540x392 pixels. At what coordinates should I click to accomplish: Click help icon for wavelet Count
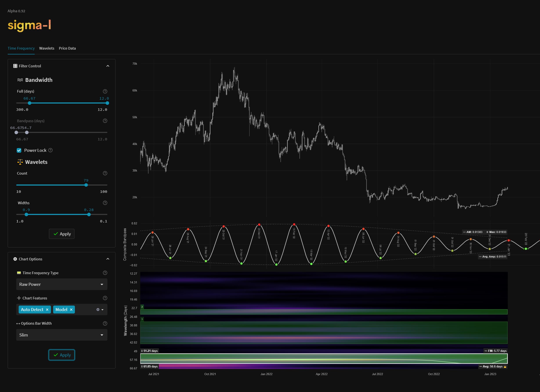[105, 173]
